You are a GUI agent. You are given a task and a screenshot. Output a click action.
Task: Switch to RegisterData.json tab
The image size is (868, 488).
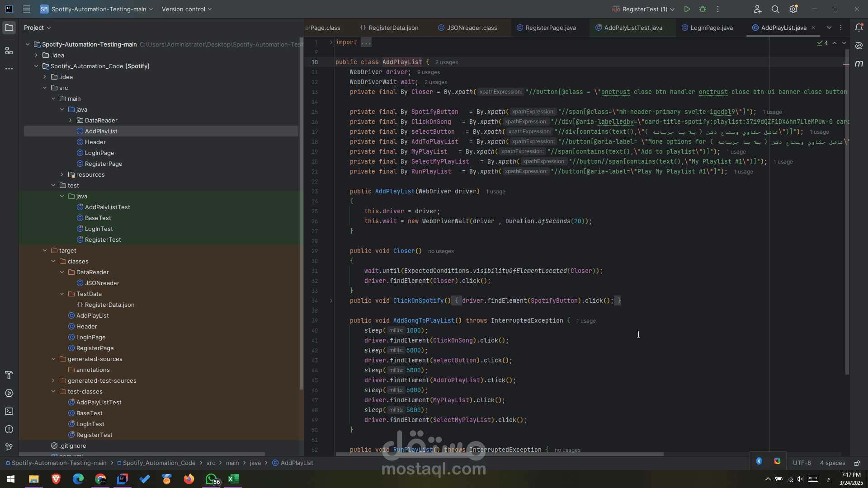[389, 28]
